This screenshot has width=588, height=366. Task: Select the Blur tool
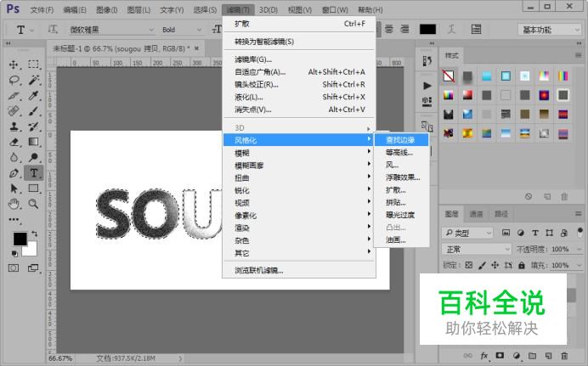[14, 157]
